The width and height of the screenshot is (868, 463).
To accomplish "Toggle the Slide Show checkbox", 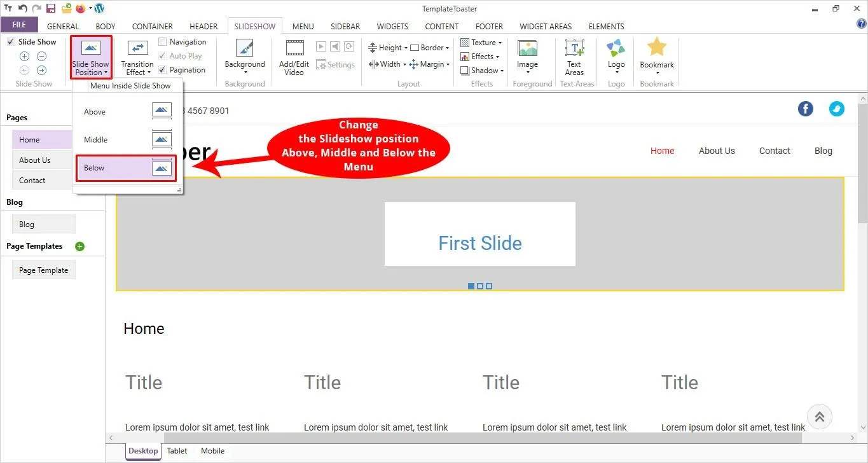I will [x=11, y=42].
